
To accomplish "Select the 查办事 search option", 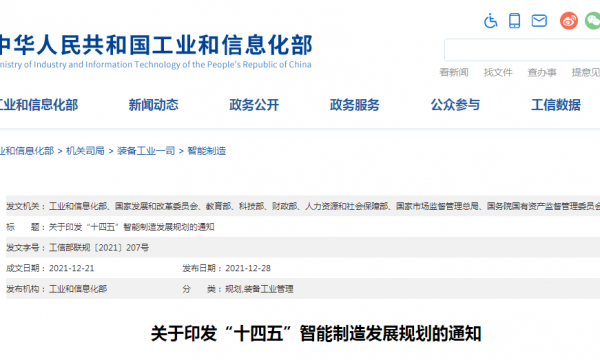I will (x=542, y=72).
